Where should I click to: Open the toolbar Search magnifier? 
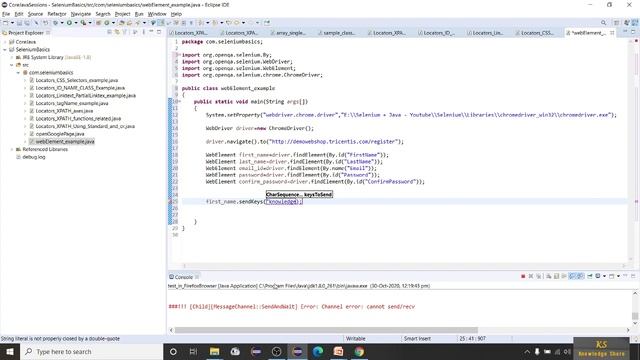tap(603, 23)
